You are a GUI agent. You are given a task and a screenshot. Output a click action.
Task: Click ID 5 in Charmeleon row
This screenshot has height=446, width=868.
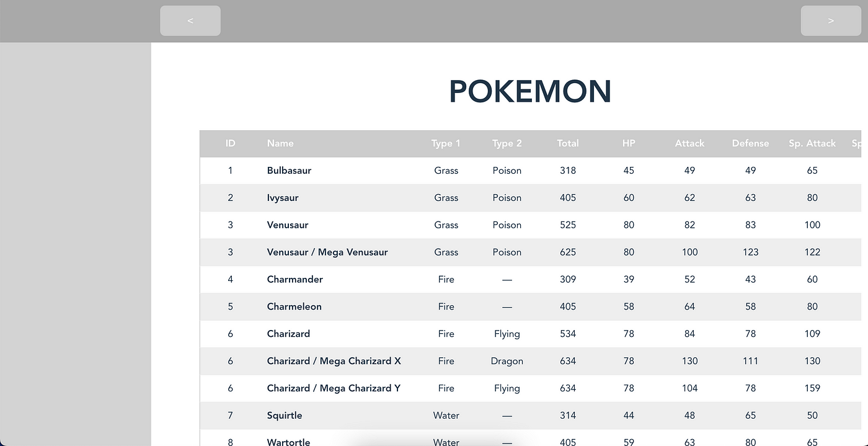[231, 307]
